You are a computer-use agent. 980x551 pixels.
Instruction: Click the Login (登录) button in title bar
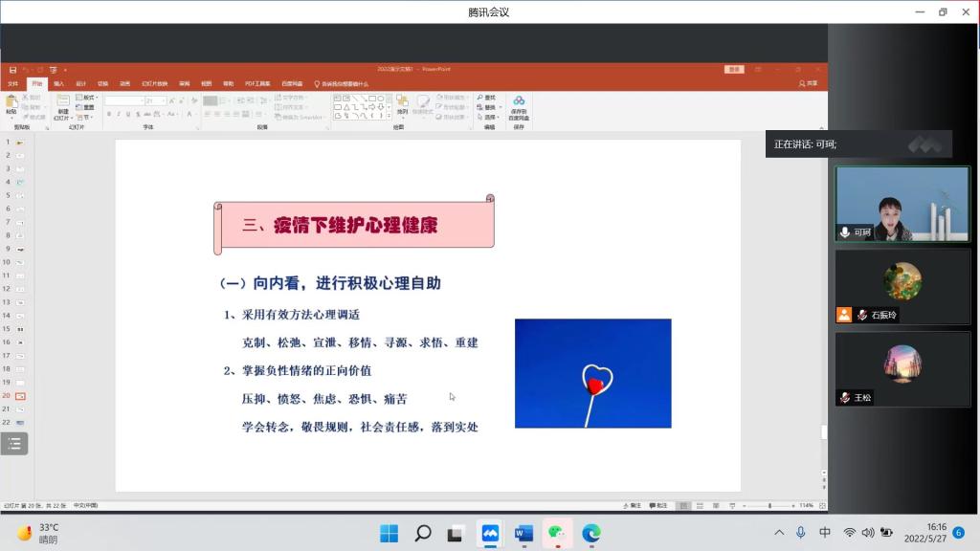(734, 69)
